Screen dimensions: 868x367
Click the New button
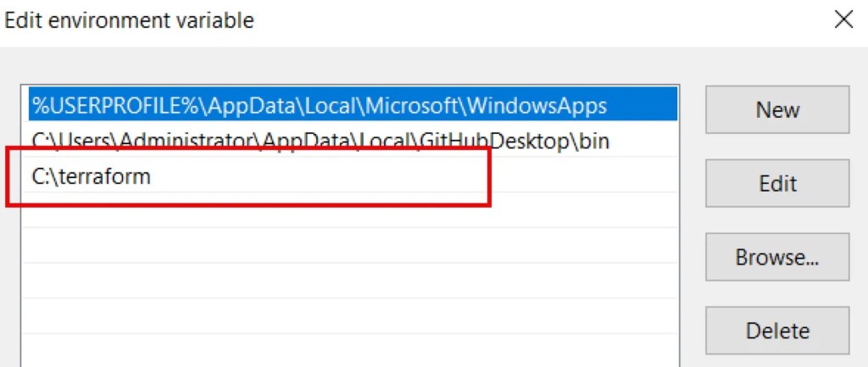[x=776, y=109]
